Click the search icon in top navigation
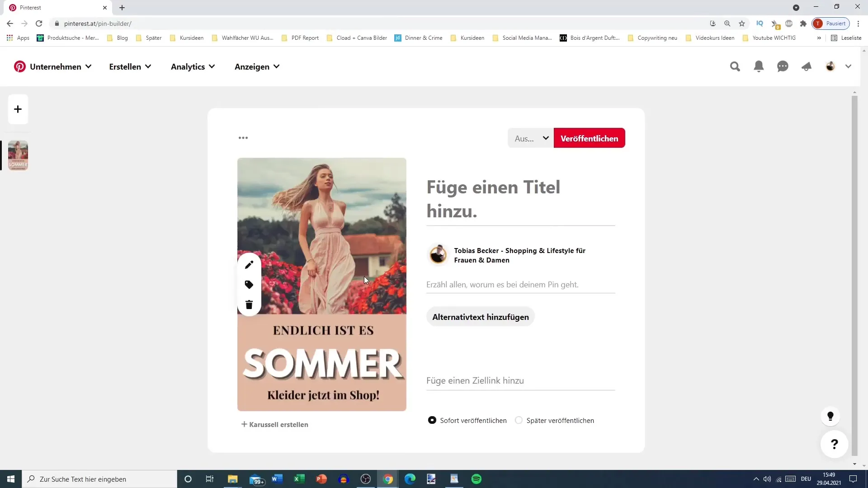 (735, 66)
